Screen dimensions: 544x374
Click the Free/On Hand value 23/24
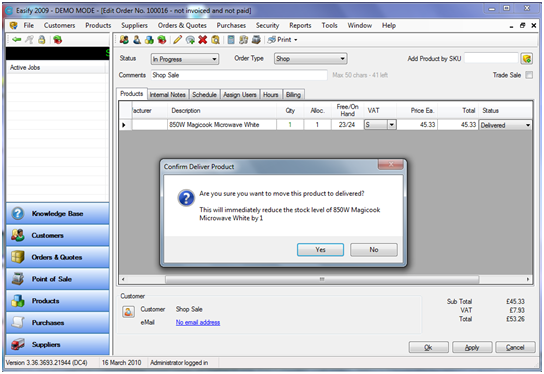pos(347,125)
